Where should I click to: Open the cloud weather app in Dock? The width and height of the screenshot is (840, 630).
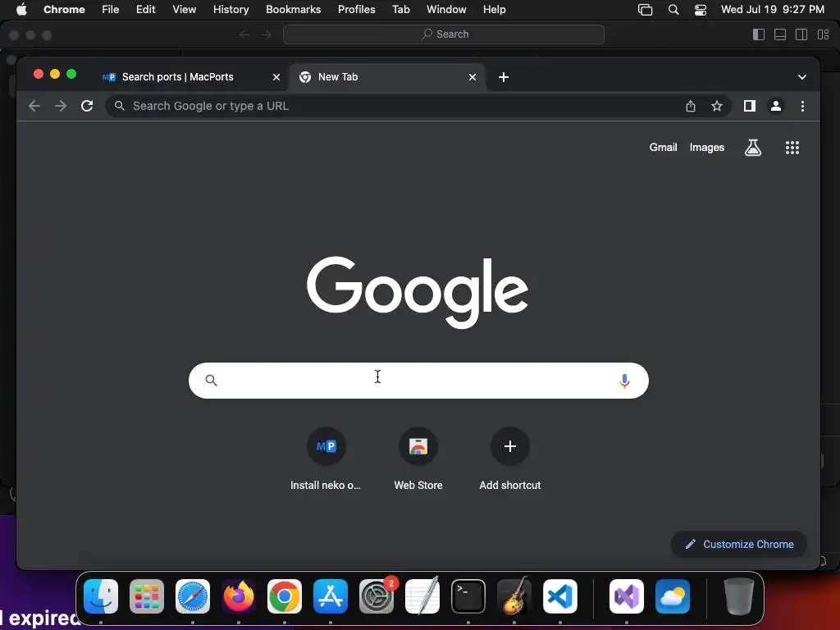pyautogui.click(x=673, y=596)
